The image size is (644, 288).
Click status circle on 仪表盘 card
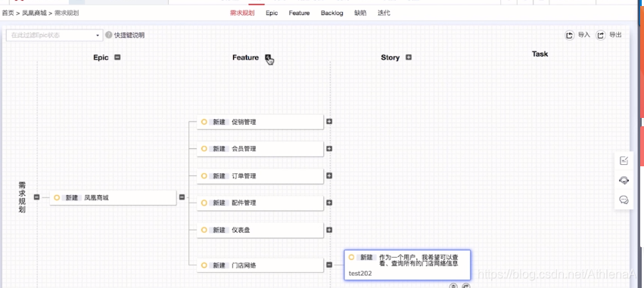(x=204, y=230)
